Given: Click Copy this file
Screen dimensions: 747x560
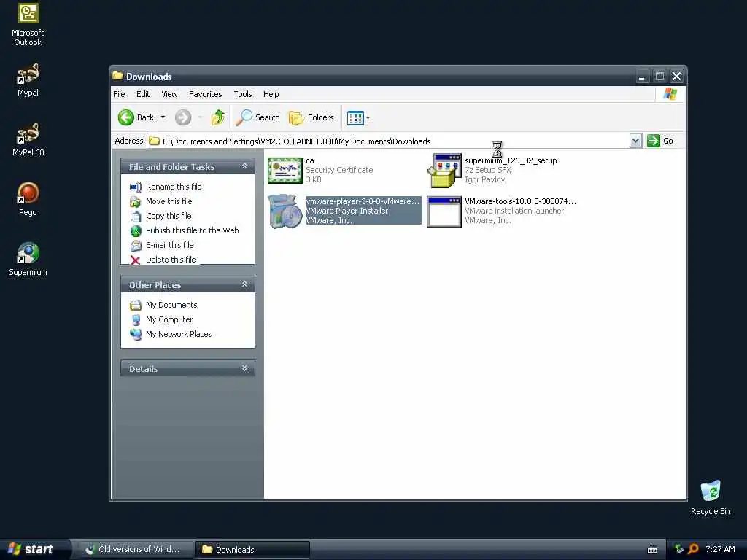Looking at the screenshot, I should coord(169,216).
